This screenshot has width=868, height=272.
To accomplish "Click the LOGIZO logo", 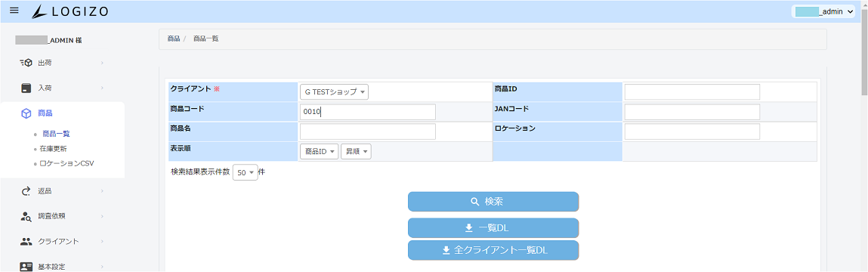I will tap(70, 11).
